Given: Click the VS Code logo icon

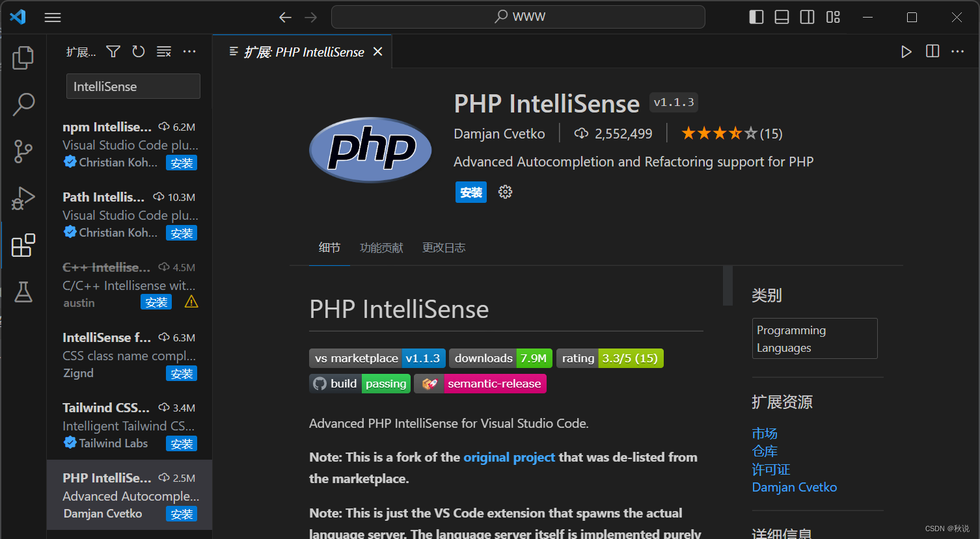Looking at the screenshot, I should tap(18, 17).
